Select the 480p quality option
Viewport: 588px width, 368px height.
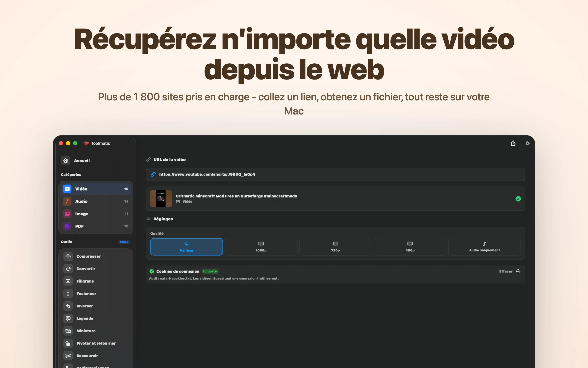pyautogui.click(x=410, y=247)
